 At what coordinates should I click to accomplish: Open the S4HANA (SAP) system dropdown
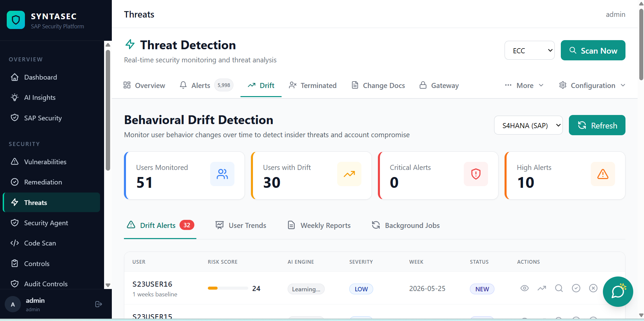pos(528,125)
